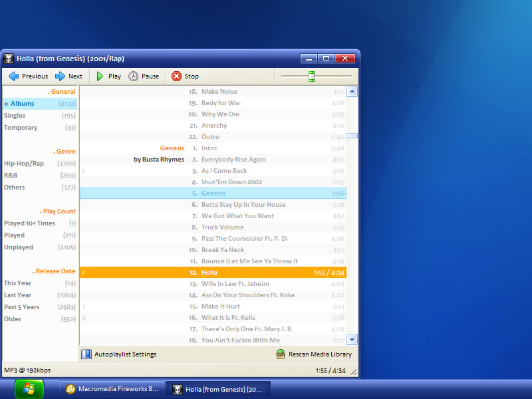Select the Past 5 Years filter
Image resolution: width=532 pixels, height=399 pixels.
(x=22, y=307)
